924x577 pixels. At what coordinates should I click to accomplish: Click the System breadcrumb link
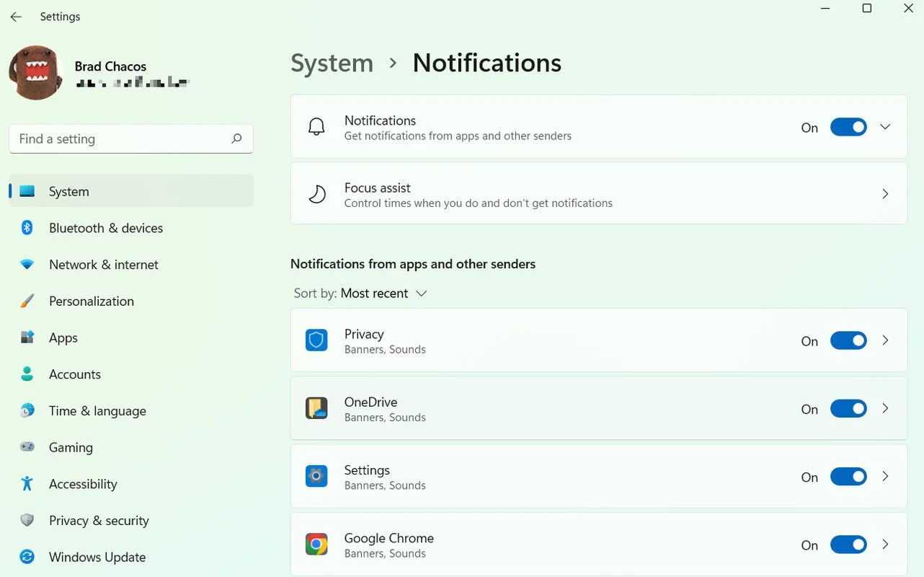(332, 63)
